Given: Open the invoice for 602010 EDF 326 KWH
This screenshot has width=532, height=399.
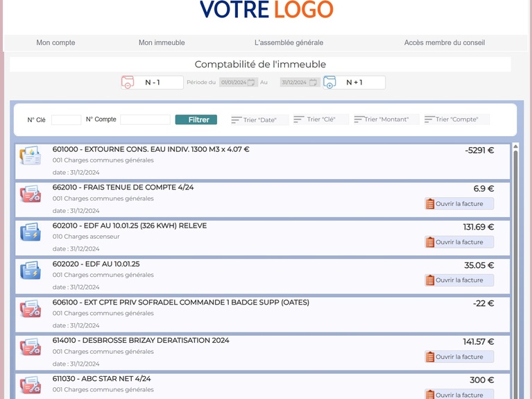Looking at the screenshot, I should click(x=459, y=242).
